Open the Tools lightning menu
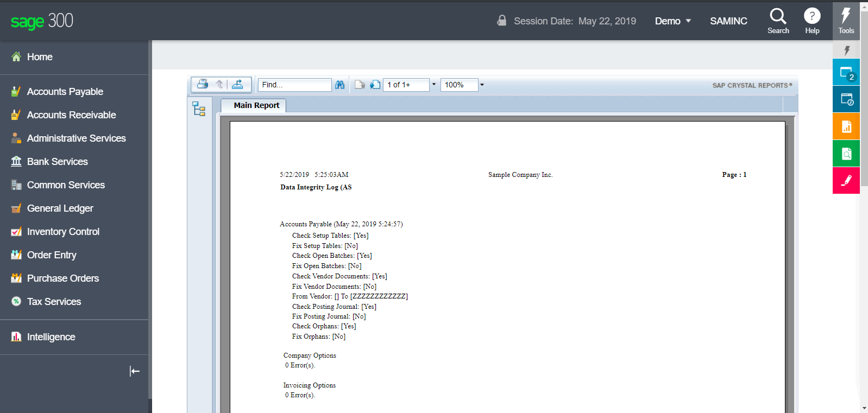Screen dimensions: 868x413 tap(846, 21)
